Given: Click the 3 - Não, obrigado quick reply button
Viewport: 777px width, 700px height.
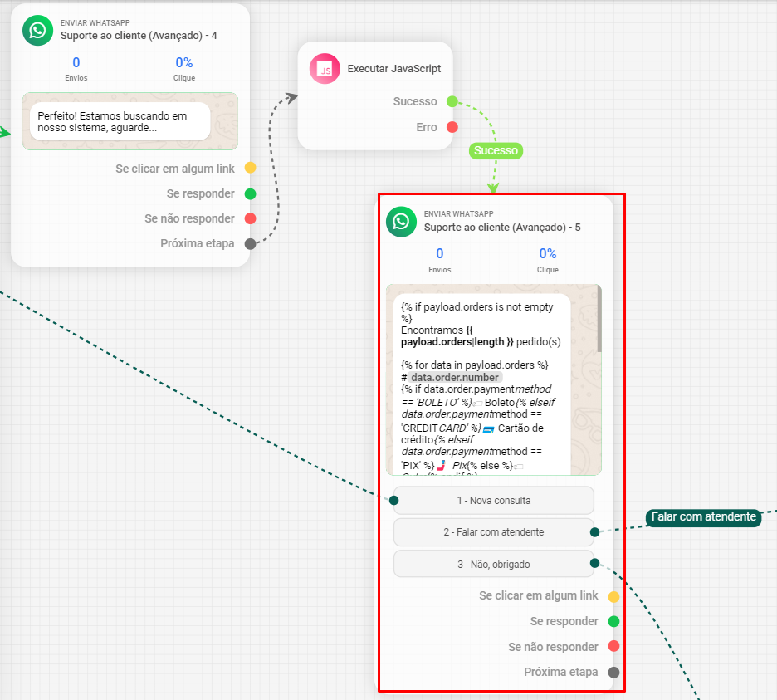Looking at the screenshot, I should click(493, 564).
